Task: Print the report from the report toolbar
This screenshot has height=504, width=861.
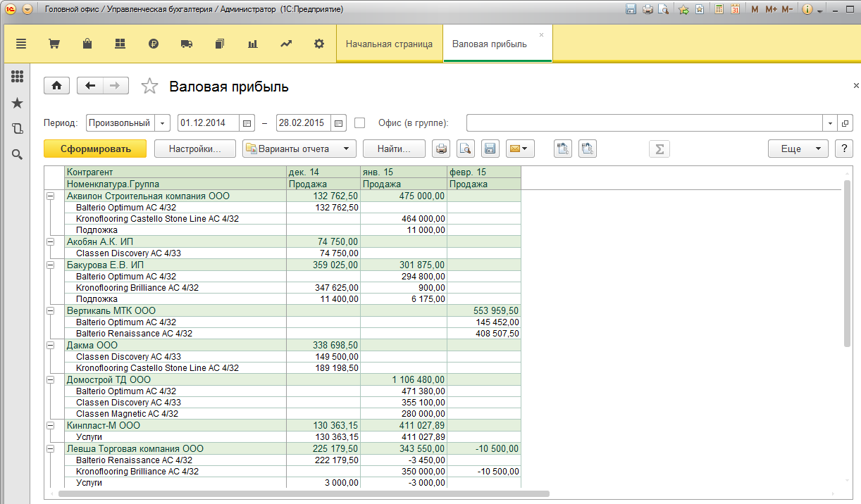Action: [441, 149]
